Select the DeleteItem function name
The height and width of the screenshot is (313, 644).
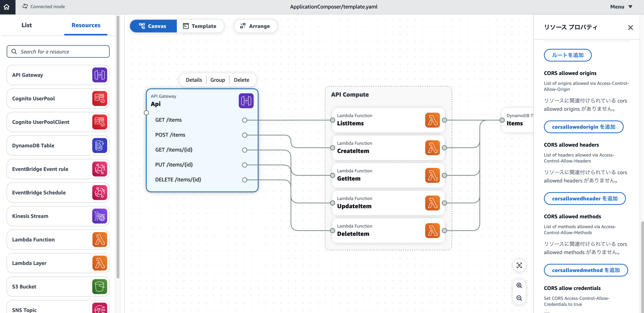[353, 234]
